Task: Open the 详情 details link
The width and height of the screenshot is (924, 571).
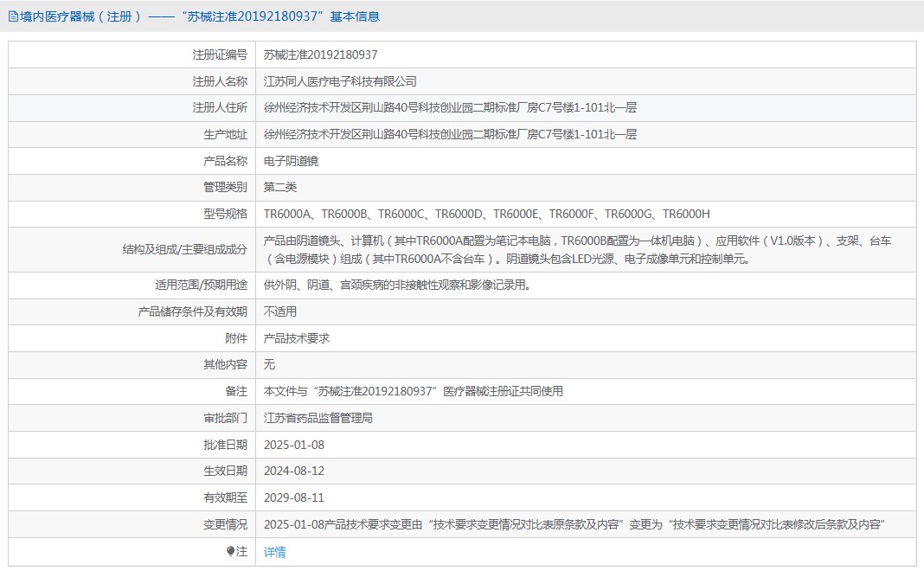Action: (274, 552)
